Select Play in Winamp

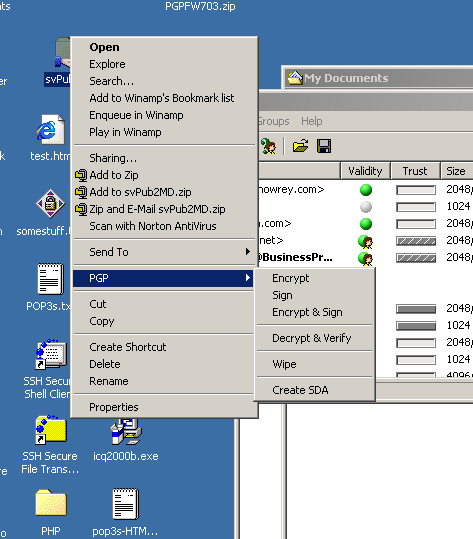pyautogui.click(x=164, y=132)
